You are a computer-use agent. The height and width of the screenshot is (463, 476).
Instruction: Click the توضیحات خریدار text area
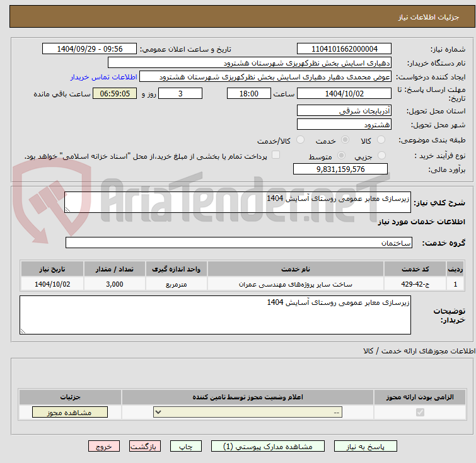tap(215, 315)
